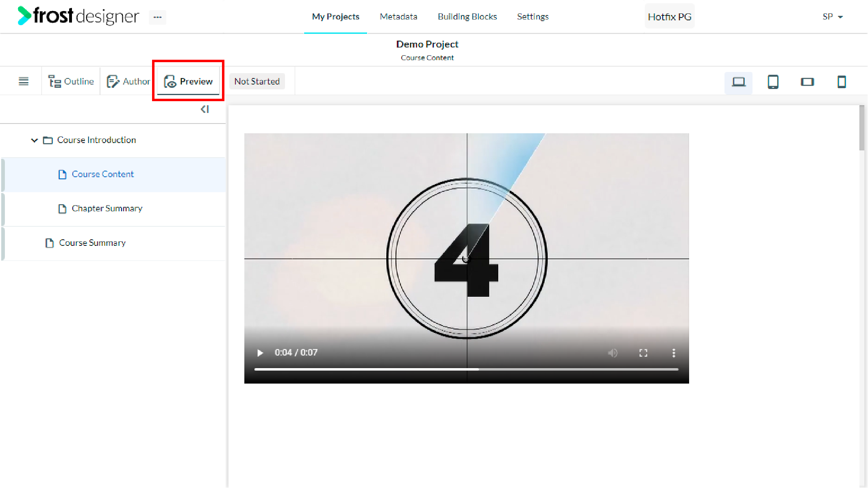
Task: Open video more options menu
Action: (x=674, y=353)
